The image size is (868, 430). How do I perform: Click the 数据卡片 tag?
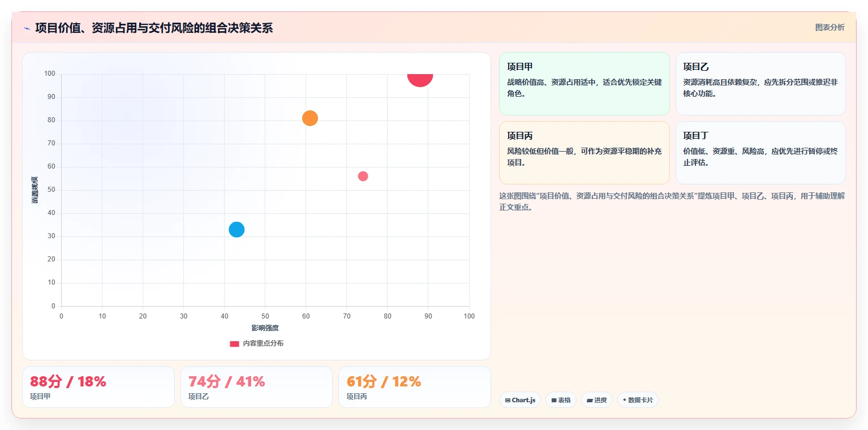tap(638, 400)
